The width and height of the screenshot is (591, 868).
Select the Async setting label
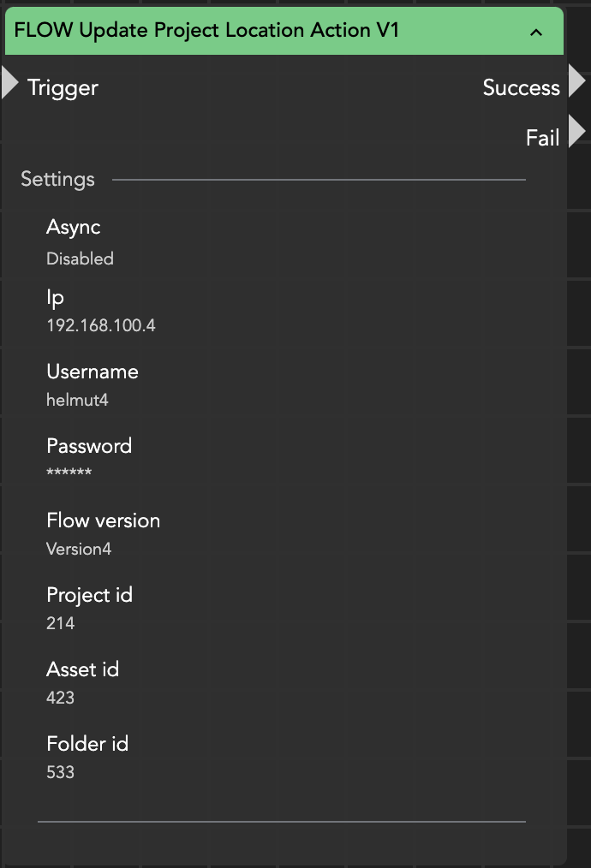pyautogui.click(x=73, y=228)
